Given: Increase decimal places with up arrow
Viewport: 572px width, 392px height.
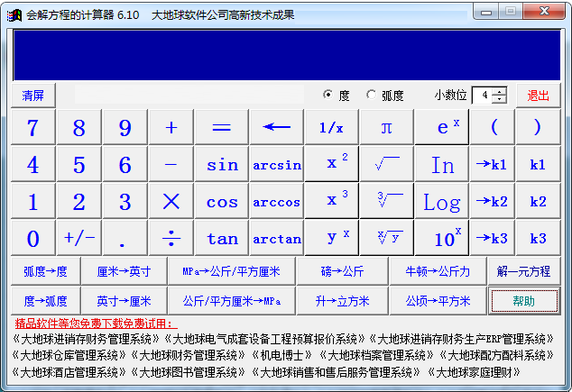Looking at the screenshot, I should click(500, 91).
